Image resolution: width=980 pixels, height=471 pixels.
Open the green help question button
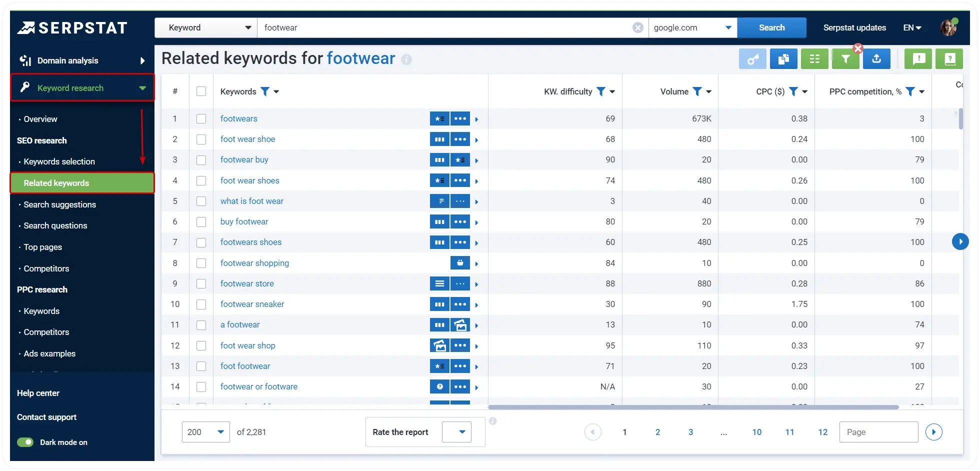949,59
